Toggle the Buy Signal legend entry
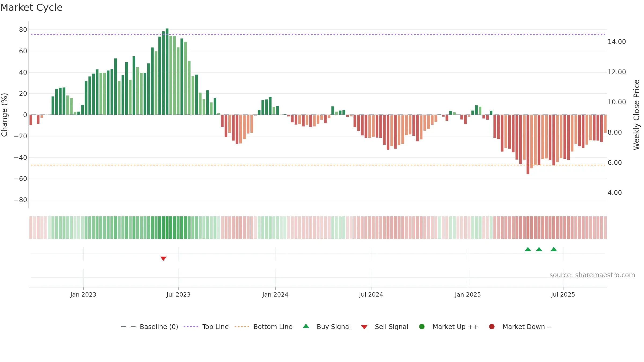The height and width of the screenshot is (362, 644). [327, 327]
